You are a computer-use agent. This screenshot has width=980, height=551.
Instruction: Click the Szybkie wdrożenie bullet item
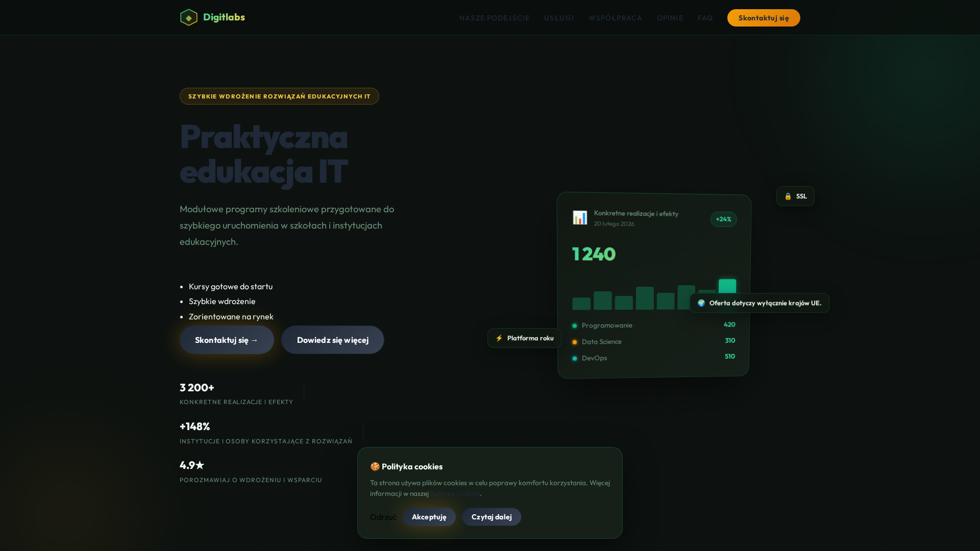click(222, 302)
